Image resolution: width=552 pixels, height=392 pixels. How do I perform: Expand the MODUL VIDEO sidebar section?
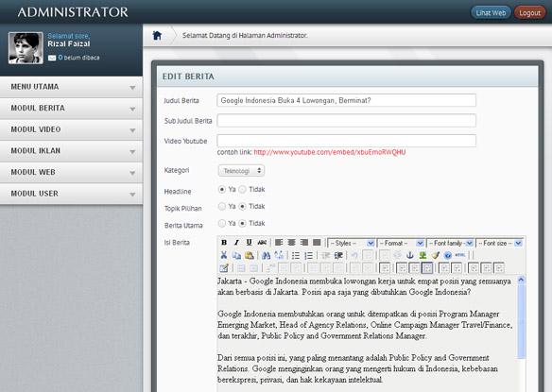click(71, 129)
